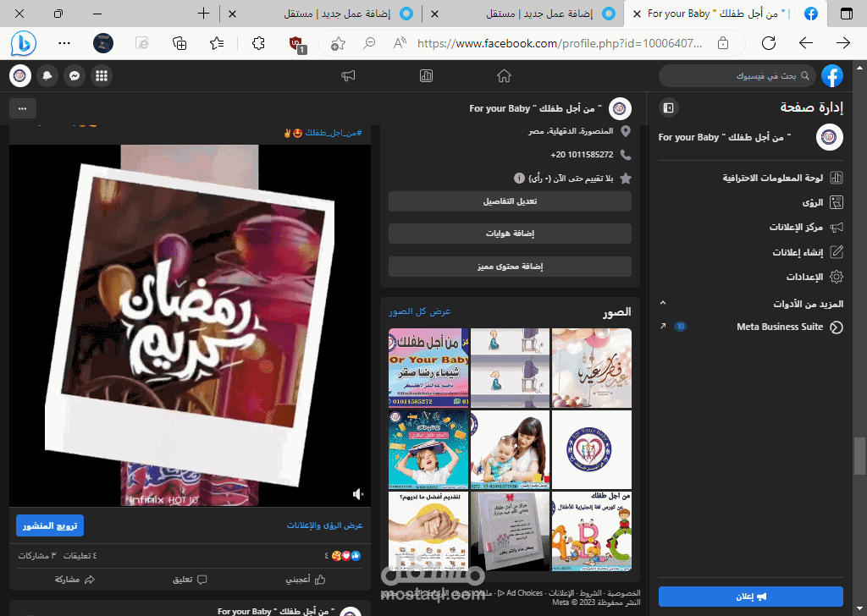The height and width of the screenshot is (616, 867).
Task: Refresh the page
Action: point(769,43)
